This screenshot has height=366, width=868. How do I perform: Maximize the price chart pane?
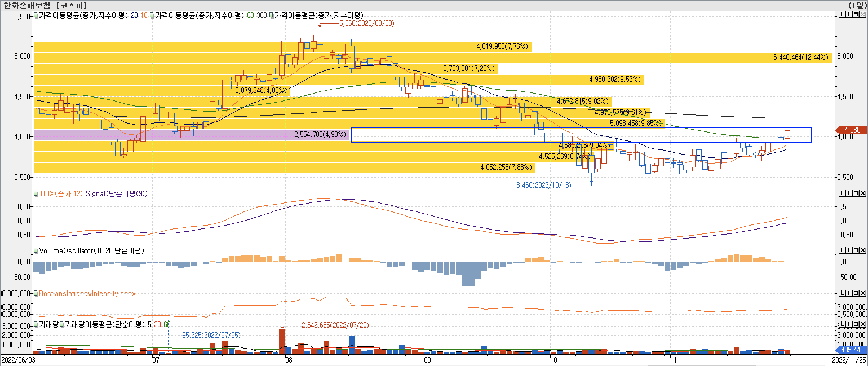(x=856, y=14)
